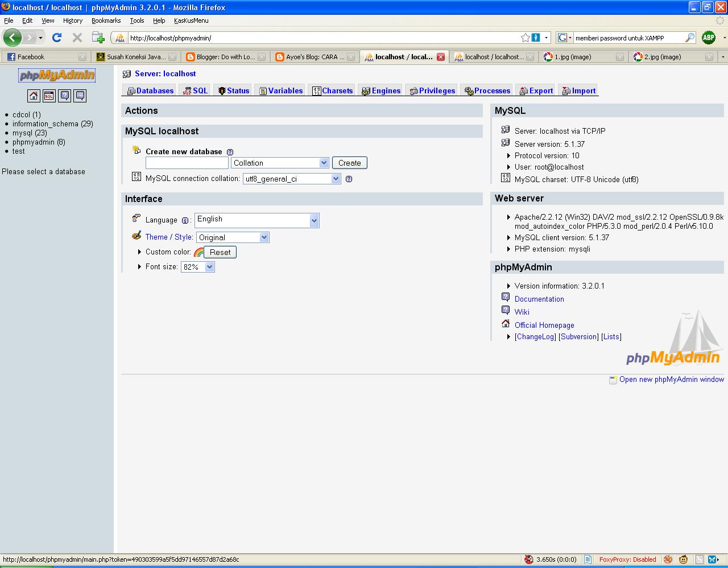Click the phpMyAdmin logo in the sidebar
This screenshot has height=568, width=728.
pyautogui.click(x=57, y=75)
